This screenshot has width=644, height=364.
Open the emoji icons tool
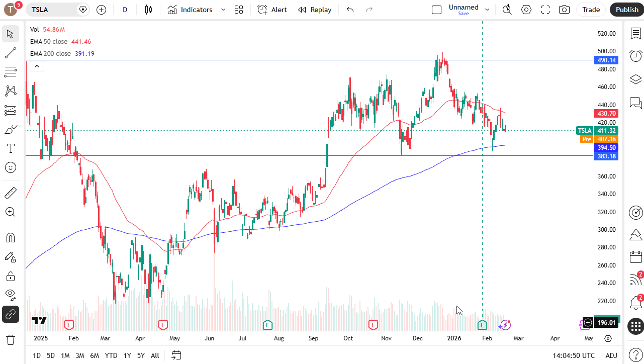(x=10, y=167)
